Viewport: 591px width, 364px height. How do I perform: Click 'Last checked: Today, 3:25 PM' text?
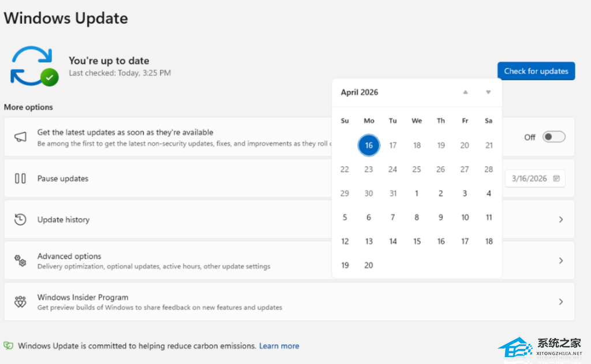pyautogui.click(x=120, y=73)
